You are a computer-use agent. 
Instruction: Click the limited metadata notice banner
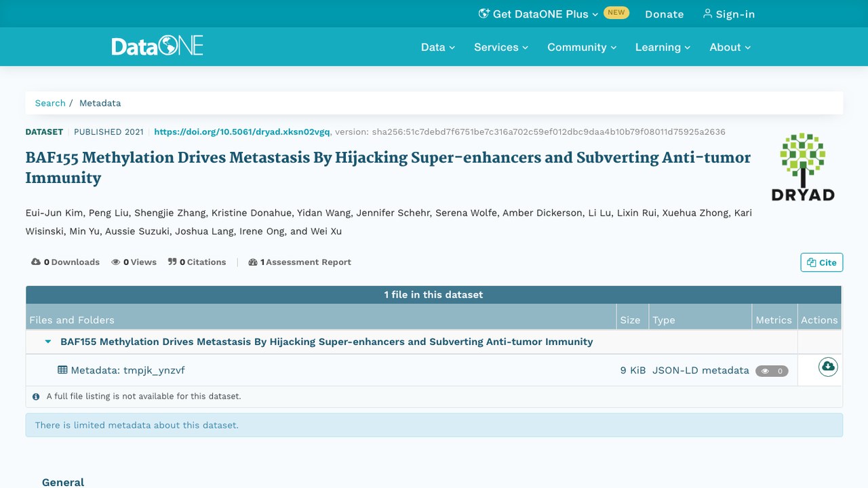[434, 425]
